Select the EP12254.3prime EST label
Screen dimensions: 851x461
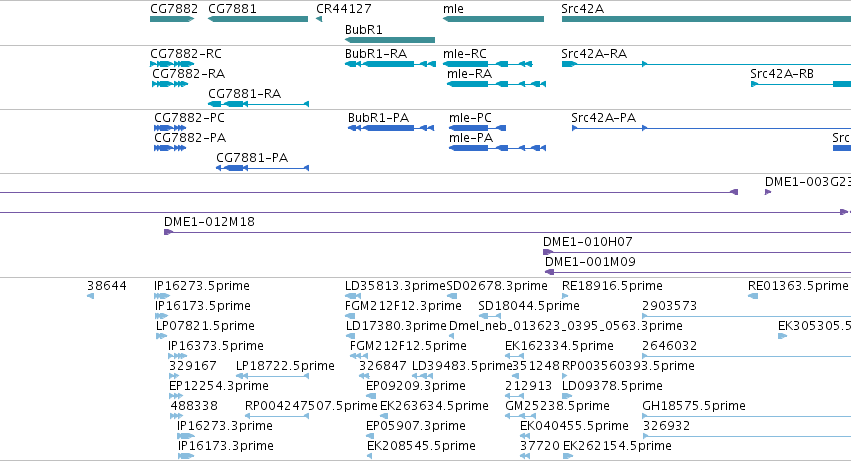218,386
